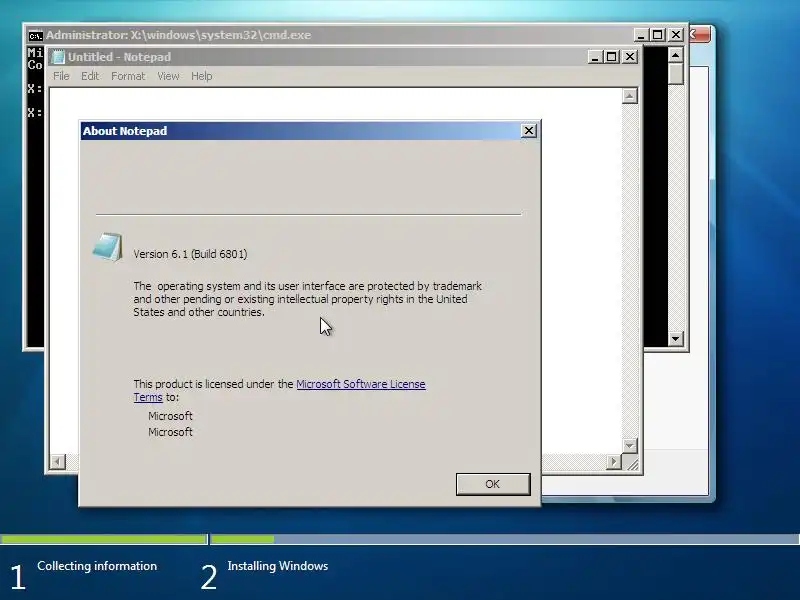This screenshot has width=800, height=600.
Task: Close the red-button window behind cmd
Action: pyautogui.click(x=700, y=35)
